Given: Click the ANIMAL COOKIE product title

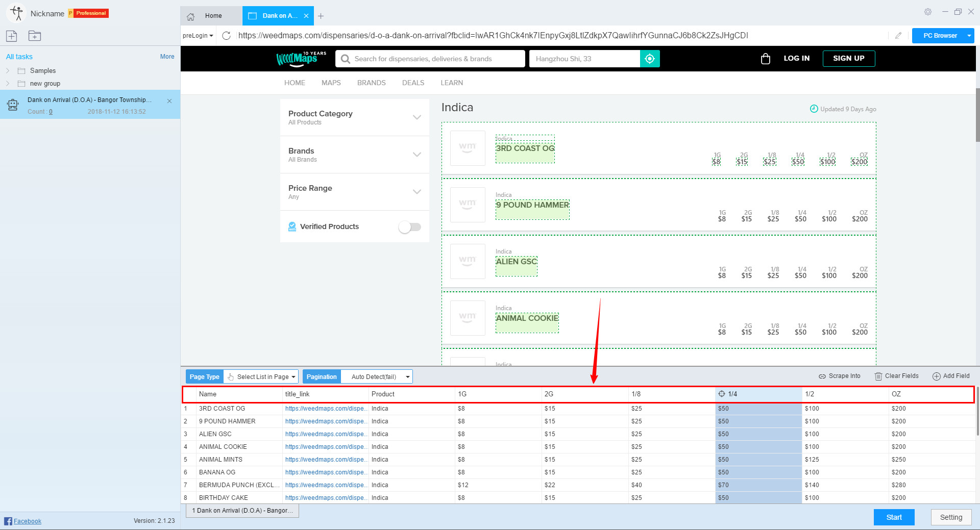Looking at the screenshot, I should [x=527, y=318].
